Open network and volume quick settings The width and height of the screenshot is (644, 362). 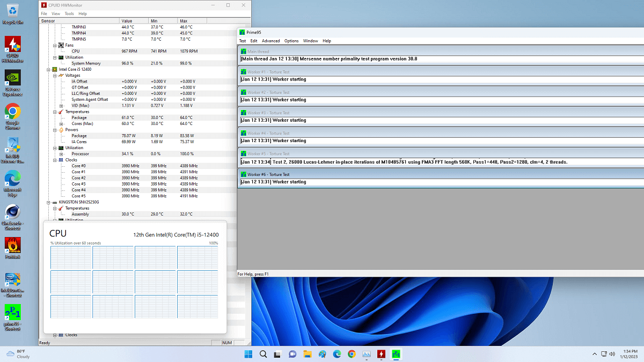pos(607,354)
